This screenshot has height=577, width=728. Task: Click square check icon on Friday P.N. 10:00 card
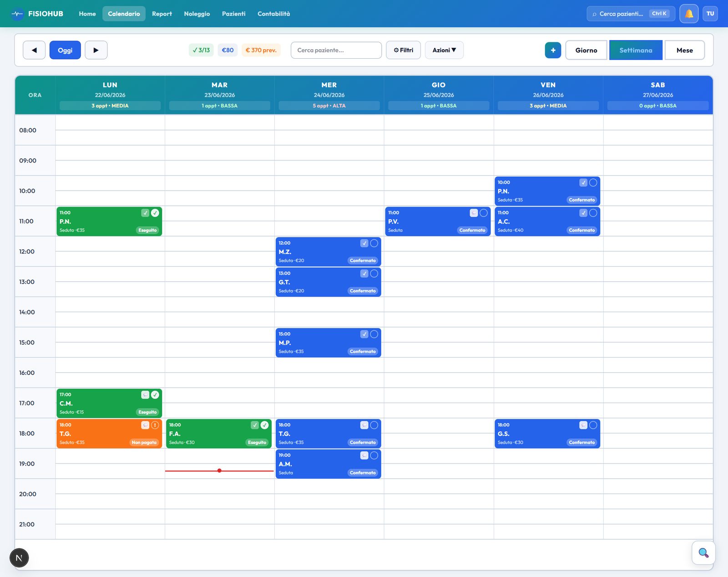[583, 182]
